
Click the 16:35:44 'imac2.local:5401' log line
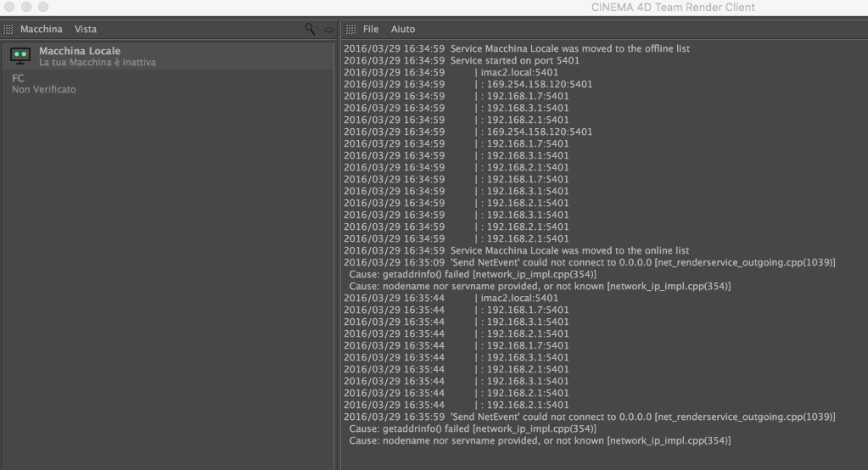451,299
